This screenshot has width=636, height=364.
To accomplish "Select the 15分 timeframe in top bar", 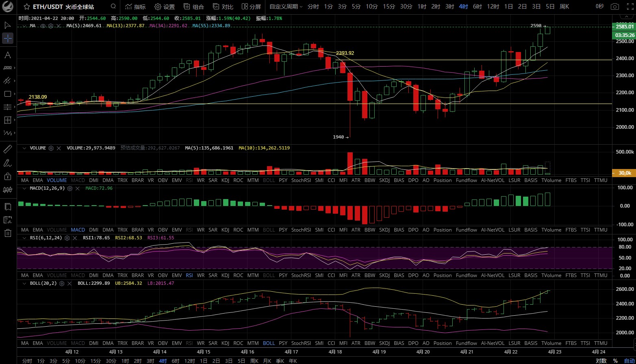I will point(389,6).
